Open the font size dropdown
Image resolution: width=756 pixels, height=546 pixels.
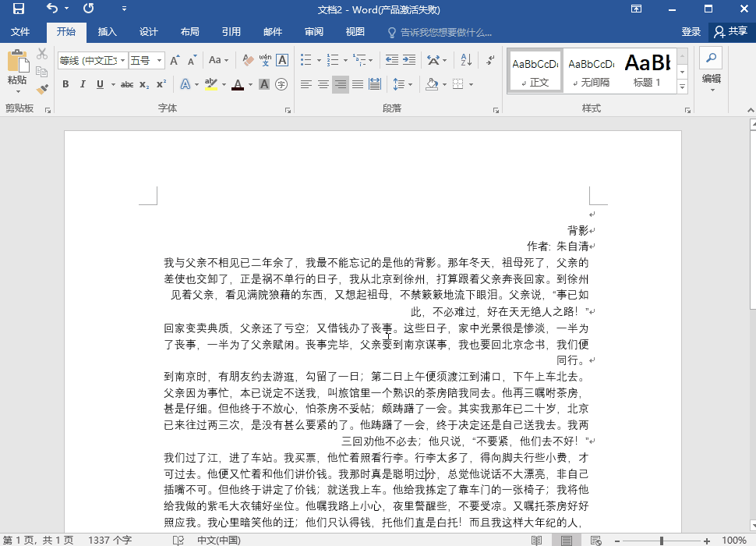pyautogui.click(x=144, y=59)
